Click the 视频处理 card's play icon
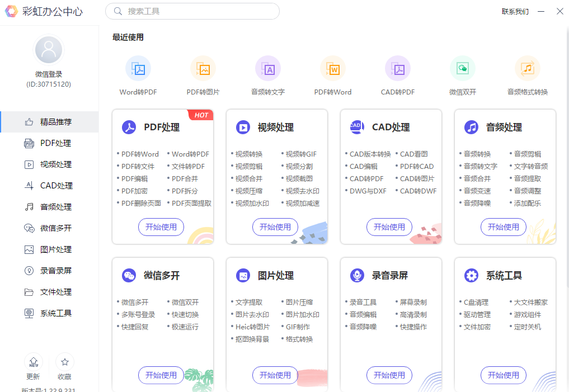569x392 pixels. [x=243, y=127]
